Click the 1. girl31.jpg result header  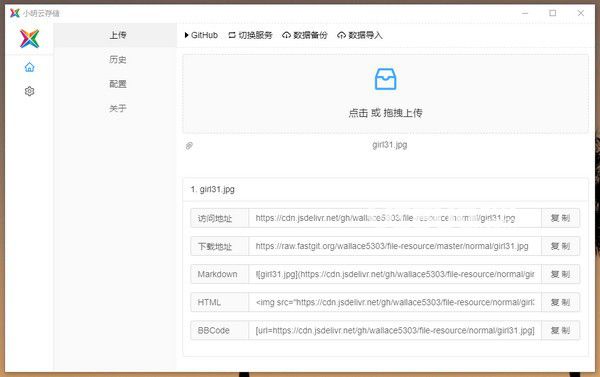click(385, 189)
